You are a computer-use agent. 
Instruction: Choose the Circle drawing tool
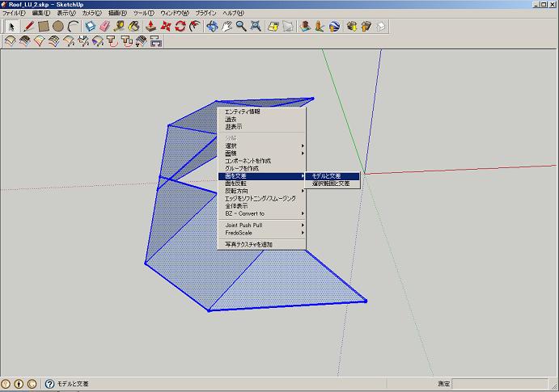(x=57, y=26)
